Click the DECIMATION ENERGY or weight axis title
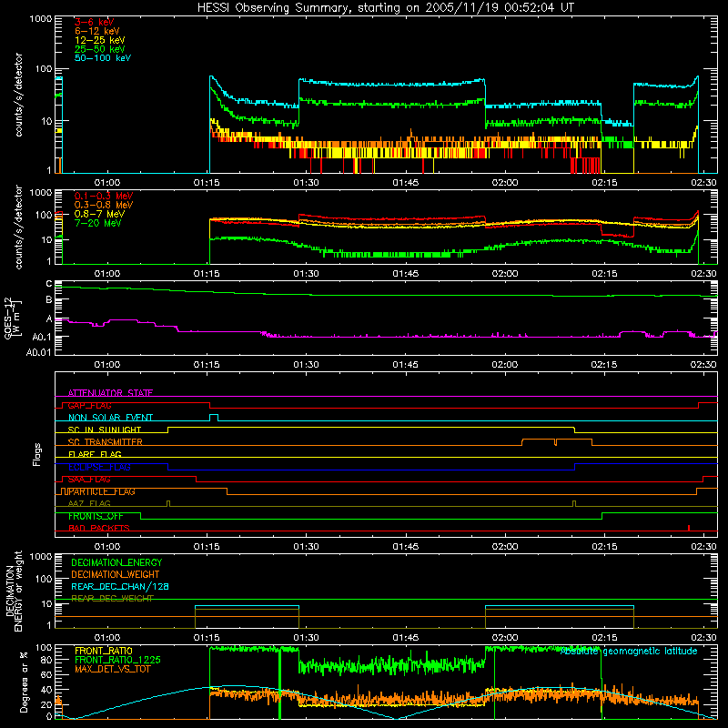This screenshot has width=728, height=728. (14, 591)
